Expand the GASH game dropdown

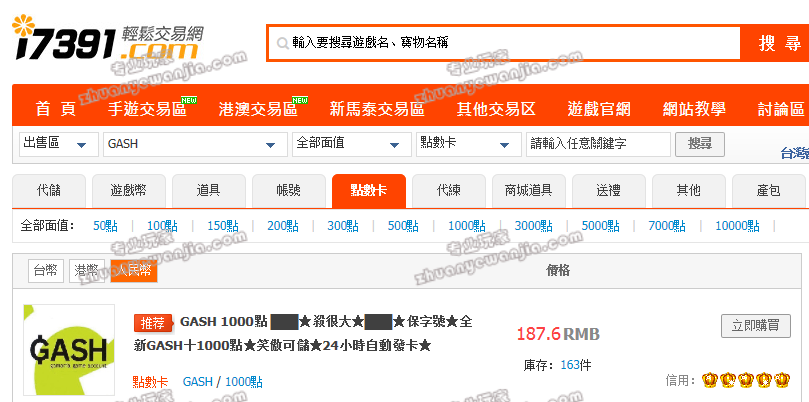point(196,144)
